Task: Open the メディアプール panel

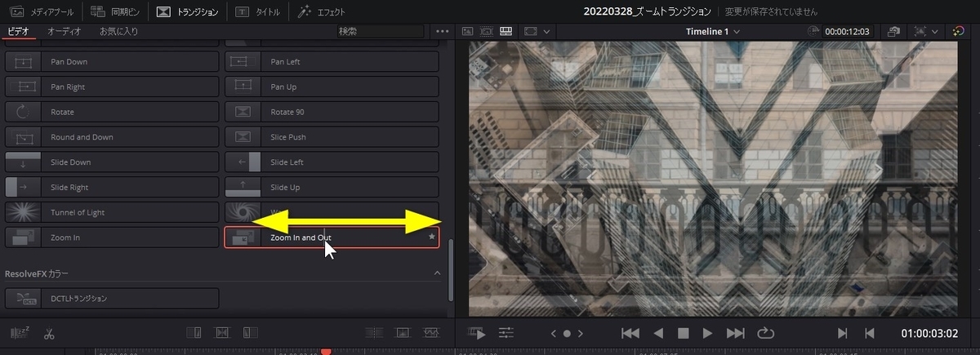Action: coord(42,12)
